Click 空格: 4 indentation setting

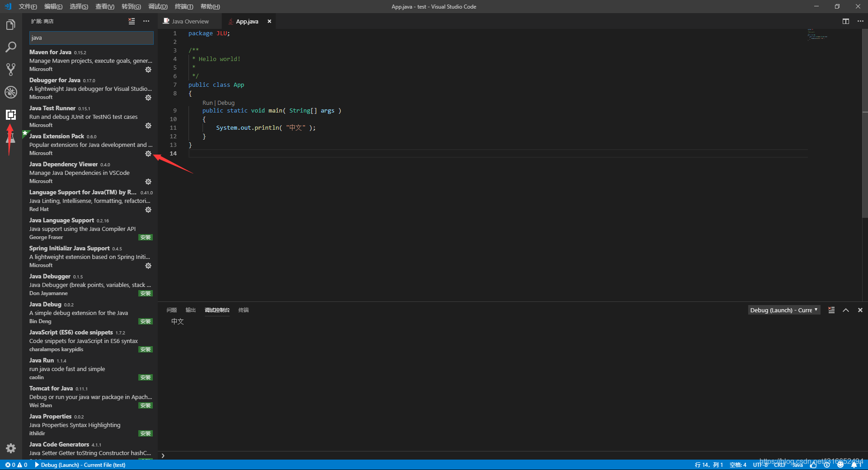[x=738, y=465]
